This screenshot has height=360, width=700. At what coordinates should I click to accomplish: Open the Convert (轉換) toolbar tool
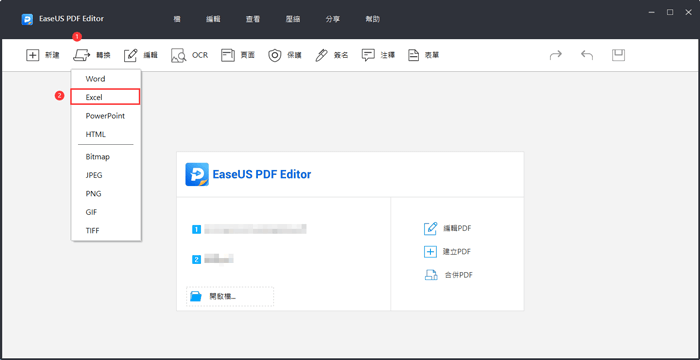[x=92, y=55]
